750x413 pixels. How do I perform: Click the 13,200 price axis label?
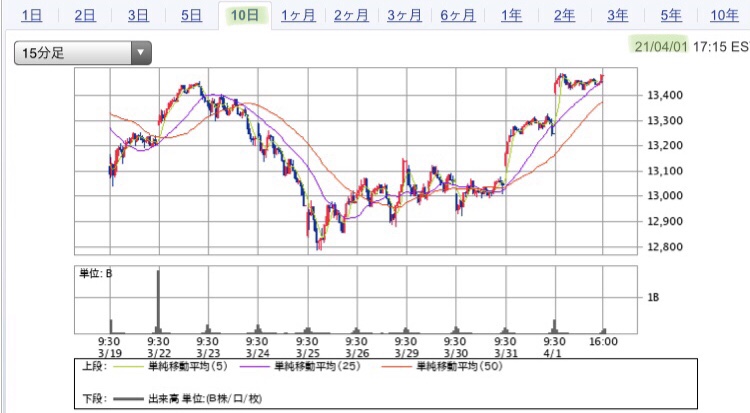tap(665, 145)
